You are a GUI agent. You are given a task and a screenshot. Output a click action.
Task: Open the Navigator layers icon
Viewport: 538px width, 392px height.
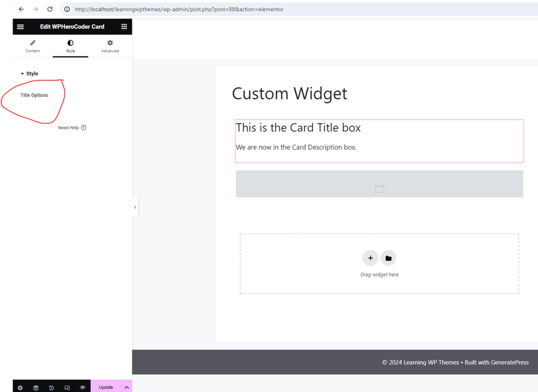pos(35,387)
